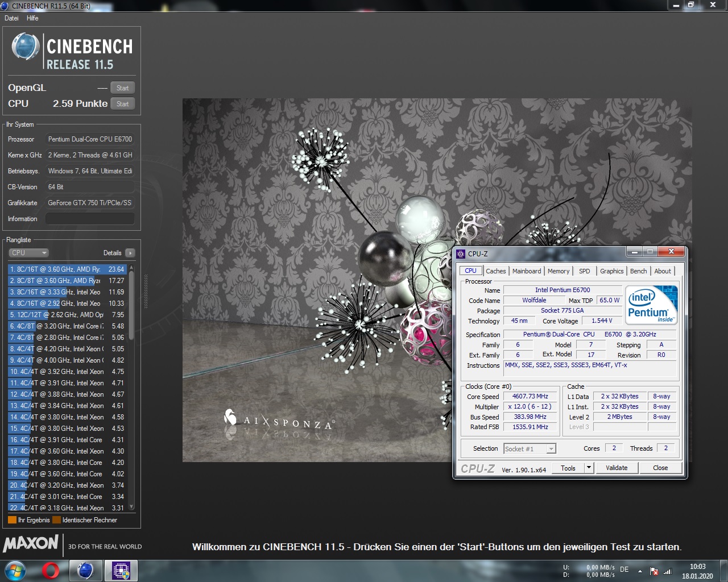Click the AIXSPONZA logo in the render
The image size is (728, 582).
coord(280,420)
